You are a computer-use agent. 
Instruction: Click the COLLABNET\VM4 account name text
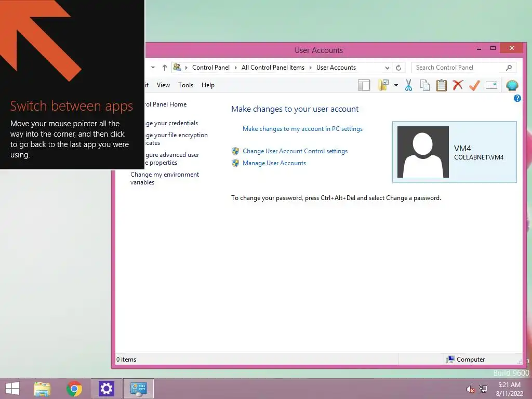point(478,157)
